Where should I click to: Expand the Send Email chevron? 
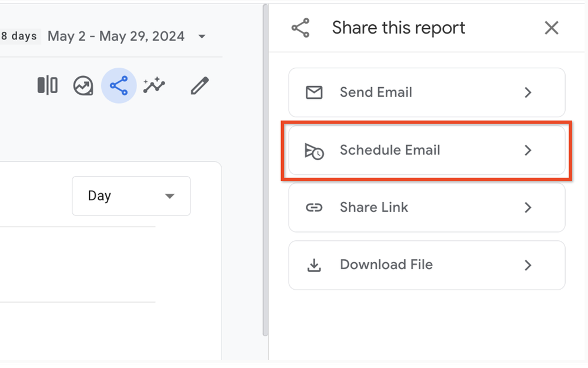click(528, 92)
